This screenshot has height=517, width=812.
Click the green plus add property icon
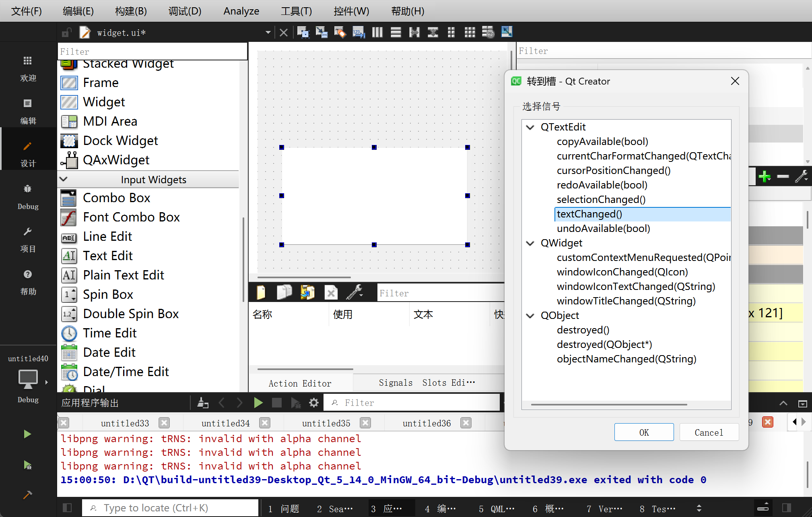(x=764, y=176)
